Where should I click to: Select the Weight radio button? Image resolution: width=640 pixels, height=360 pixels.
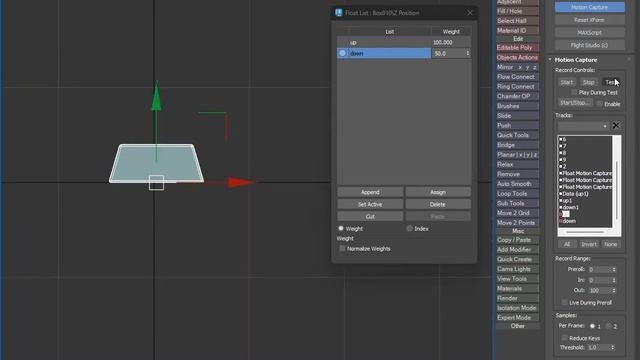tap(341, 229)
